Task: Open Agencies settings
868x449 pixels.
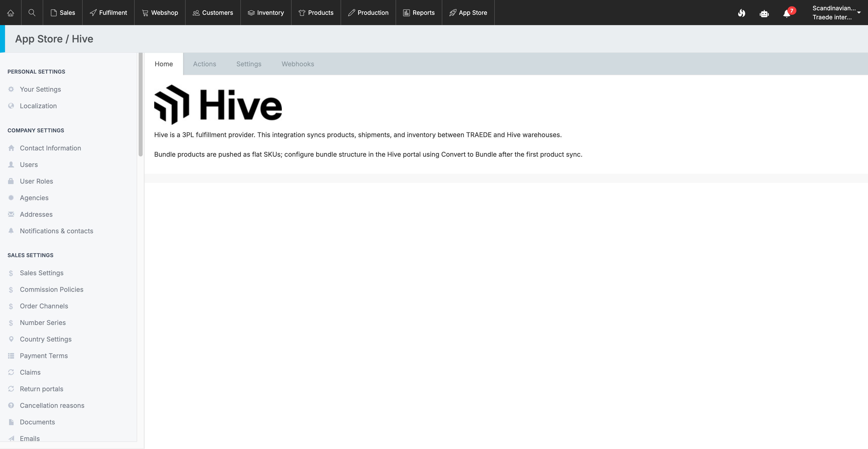Action: click(x=34, y=198)
